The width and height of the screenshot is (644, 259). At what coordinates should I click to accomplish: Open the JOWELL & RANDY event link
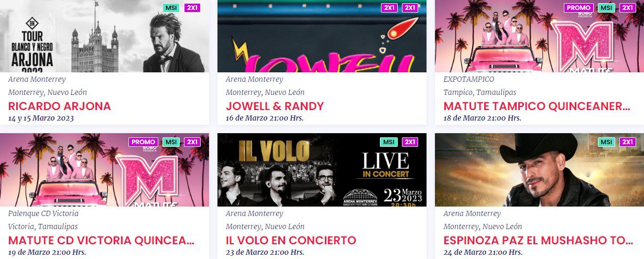pyautogui.click(x=275, y=106)
